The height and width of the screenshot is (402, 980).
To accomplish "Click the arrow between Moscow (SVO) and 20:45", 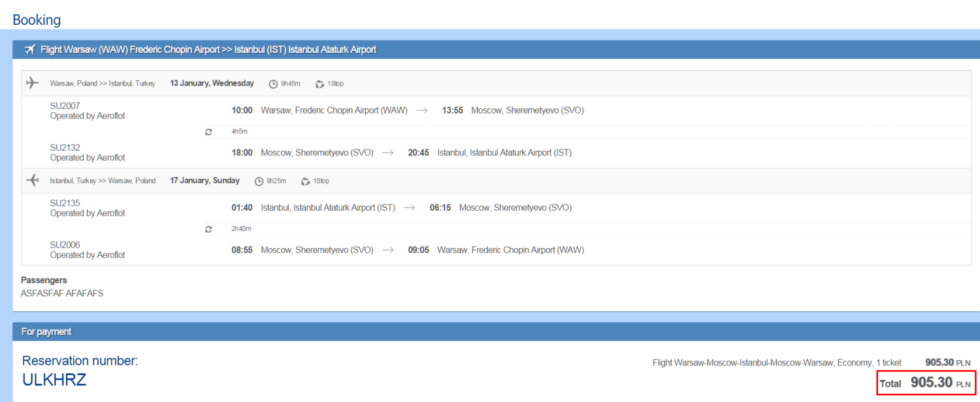I will pyautogui.click(x=388, y=153).
